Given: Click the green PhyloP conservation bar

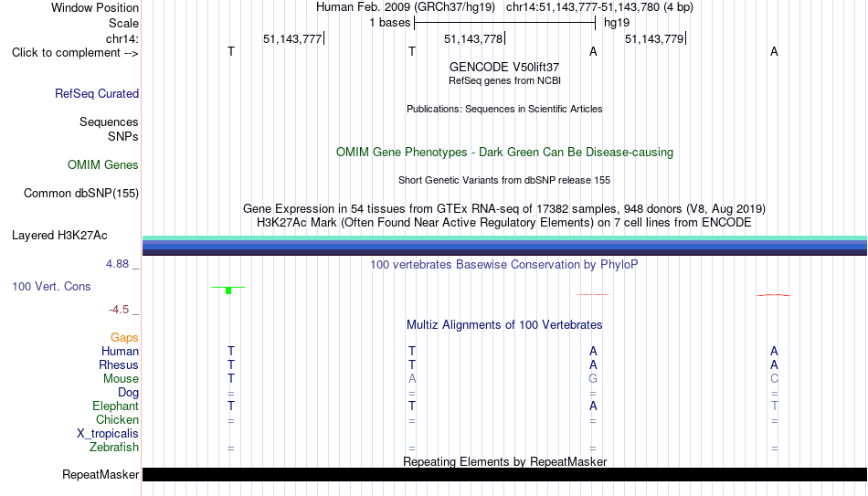Looking at the screenshot, I should coord(228,290).
